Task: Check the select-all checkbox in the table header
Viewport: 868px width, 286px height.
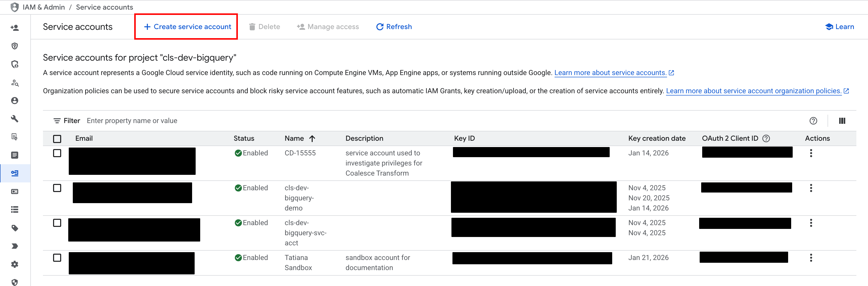Action: 57,138
